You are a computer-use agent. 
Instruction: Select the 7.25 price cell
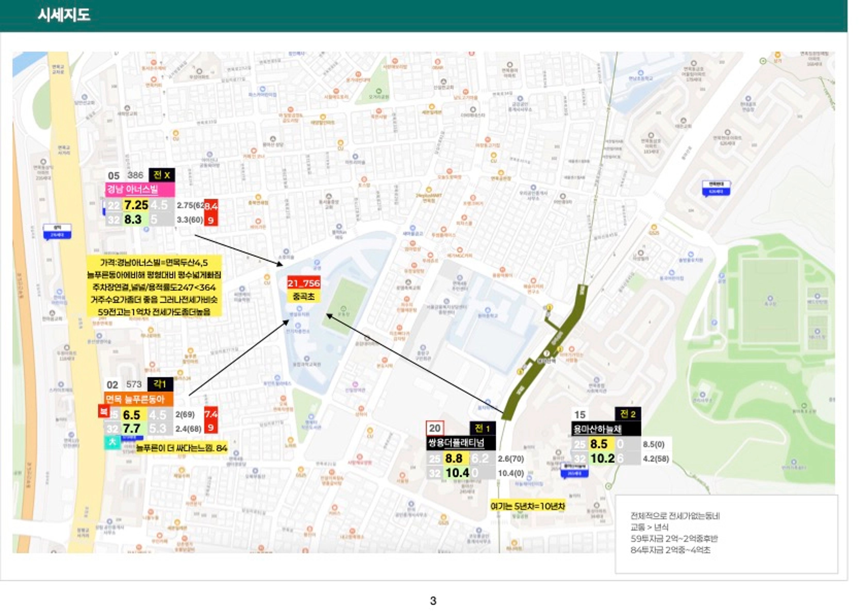coord(136,205)
